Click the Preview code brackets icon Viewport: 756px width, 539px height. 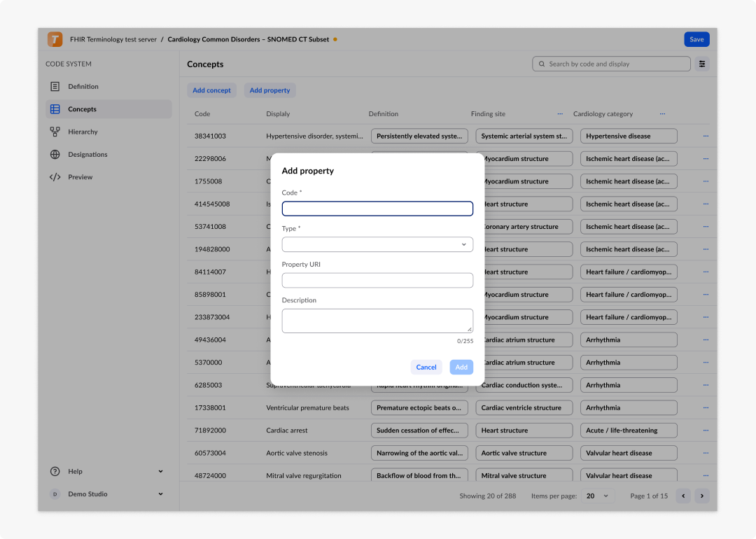pos(55,177)
